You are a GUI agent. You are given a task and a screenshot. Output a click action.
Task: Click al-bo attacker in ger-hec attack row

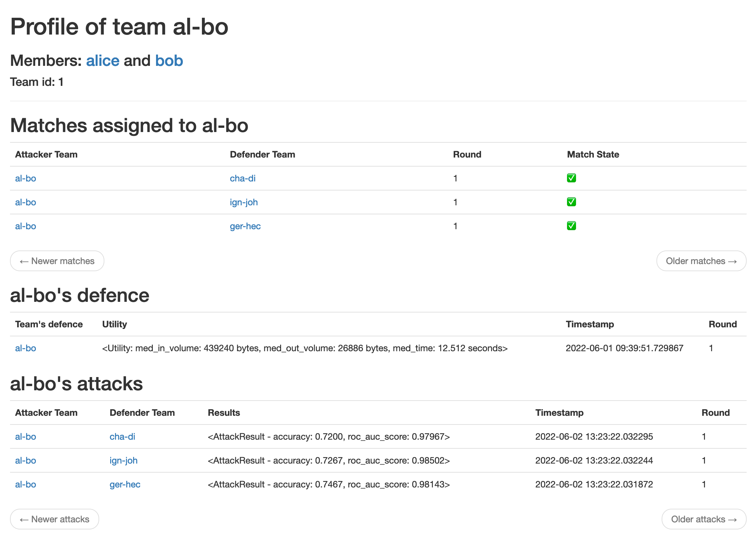(26, 484)
